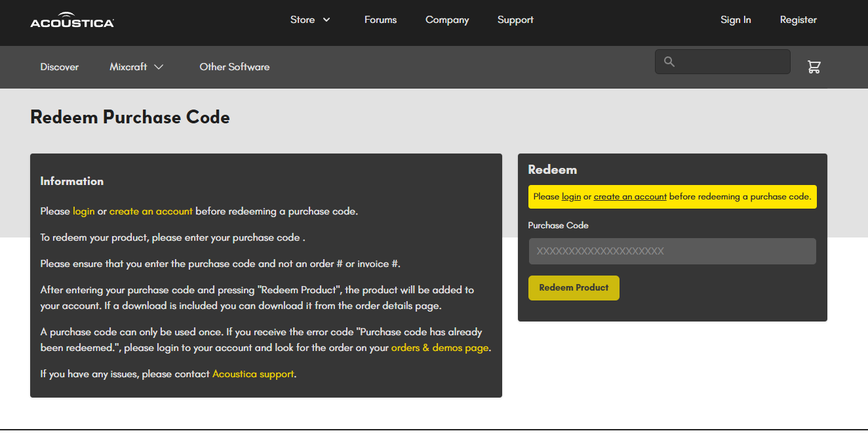Image resolution: width=868 pixels, height=433 pixels.
Task: Click the search magnifier icon
Action: click(x=669, y=62)
